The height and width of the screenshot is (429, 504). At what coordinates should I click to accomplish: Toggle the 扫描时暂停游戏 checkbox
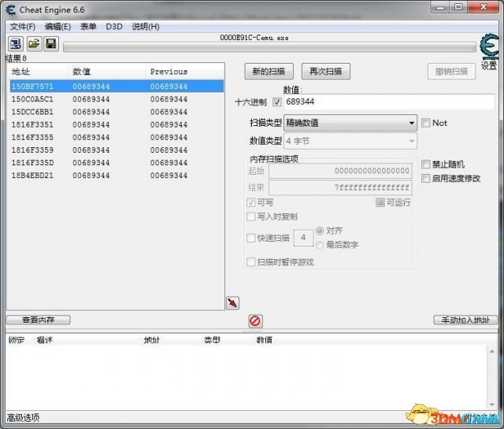pos(250,262)
